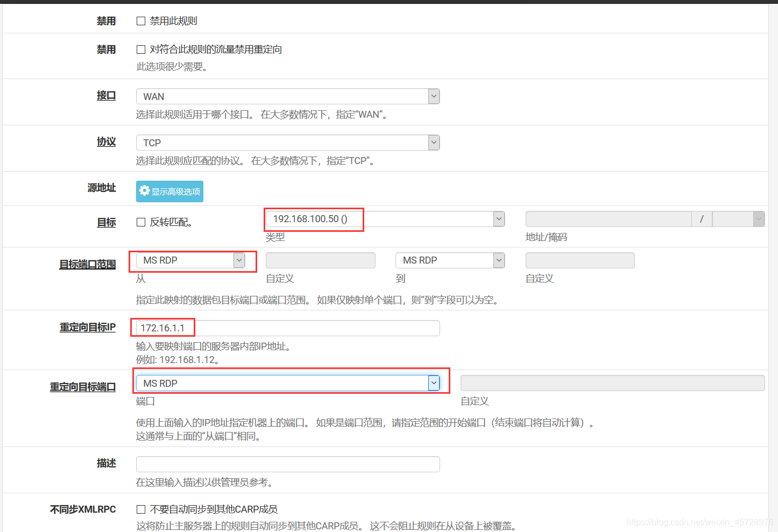The image size is (778, 532).
Task: Click the 重定向目标端口 自定义 input field
Action: 612,383
